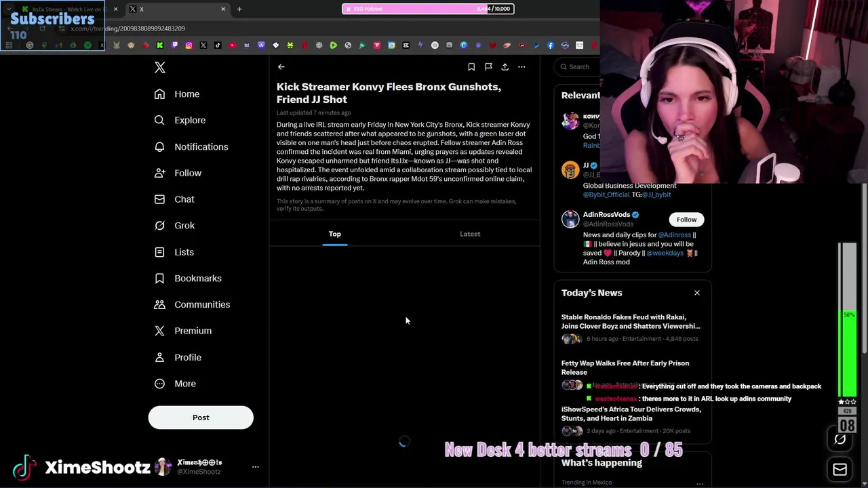This screenshot has width=868, height=488.
Task: Click the share icon for the story
Action: click(505, 66)
